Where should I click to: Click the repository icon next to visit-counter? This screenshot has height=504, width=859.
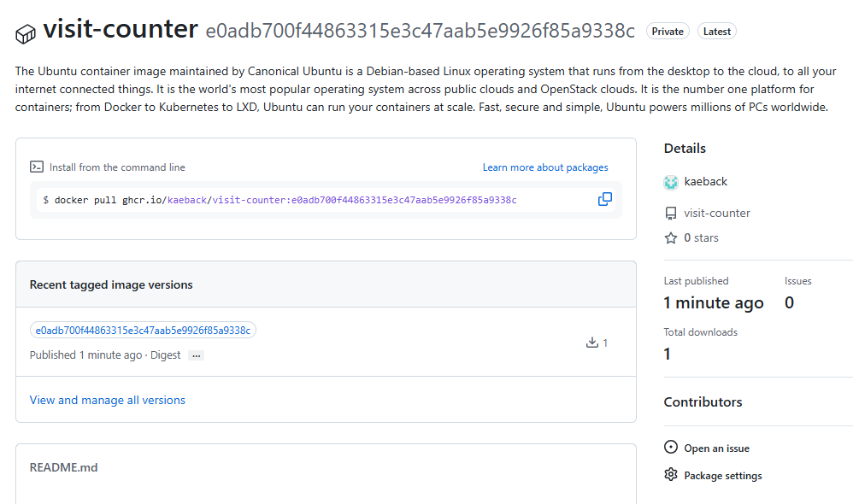(x=671, y=214)
